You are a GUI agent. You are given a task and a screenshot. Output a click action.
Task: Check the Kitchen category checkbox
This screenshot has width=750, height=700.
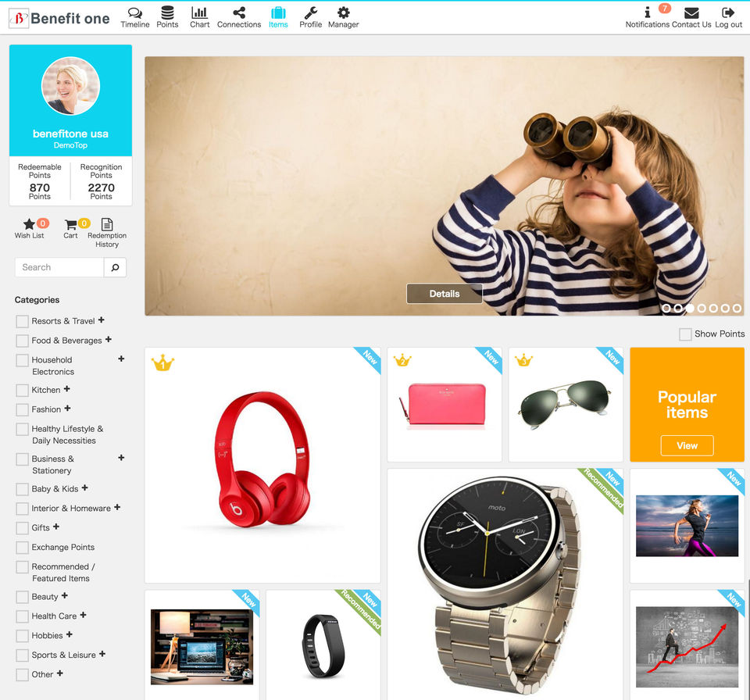click(22, 391)
